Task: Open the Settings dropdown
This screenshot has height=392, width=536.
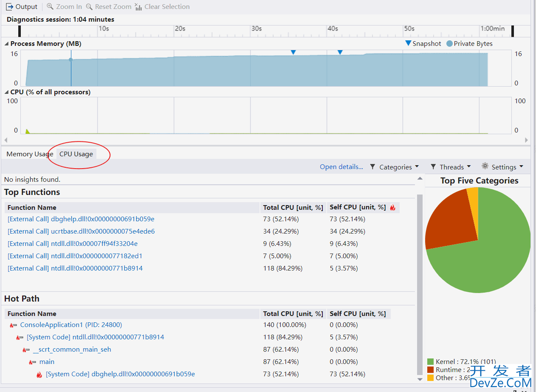Action: 502,167
